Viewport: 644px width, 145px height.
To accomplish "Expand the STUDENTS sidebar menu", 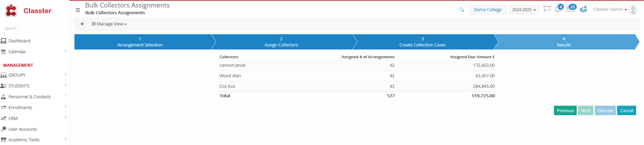I will click(19, 86).
